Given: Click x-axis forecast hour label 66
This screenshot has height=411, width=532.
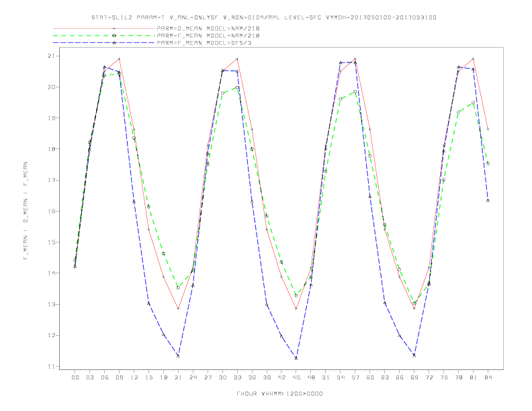Looking at the screenshot, I should pos(400,377).
